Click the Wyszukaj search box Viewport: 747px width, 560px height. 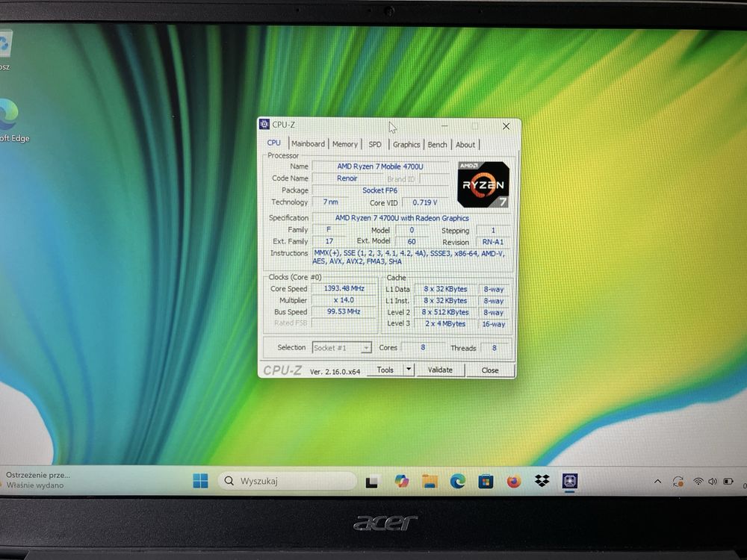click(x=288, y=481)
